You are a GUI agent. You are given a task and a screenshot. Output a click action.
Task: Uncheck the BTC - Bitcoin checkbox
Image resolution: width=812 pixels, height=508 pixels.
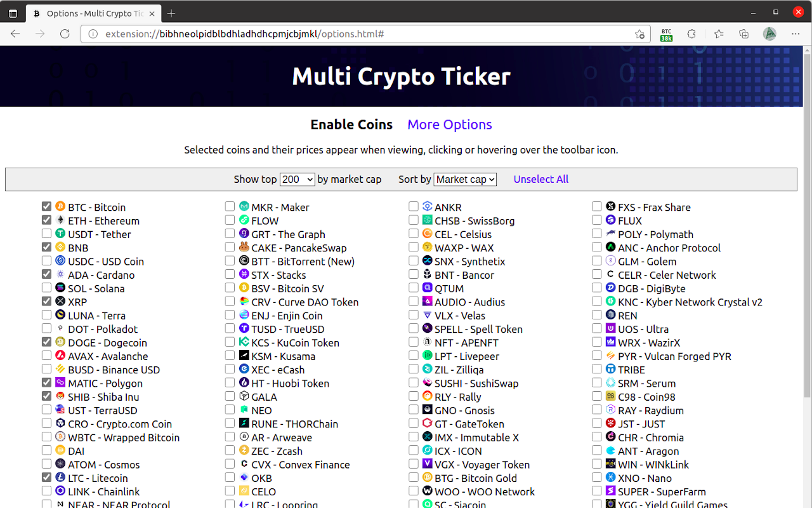pos(46,207)
